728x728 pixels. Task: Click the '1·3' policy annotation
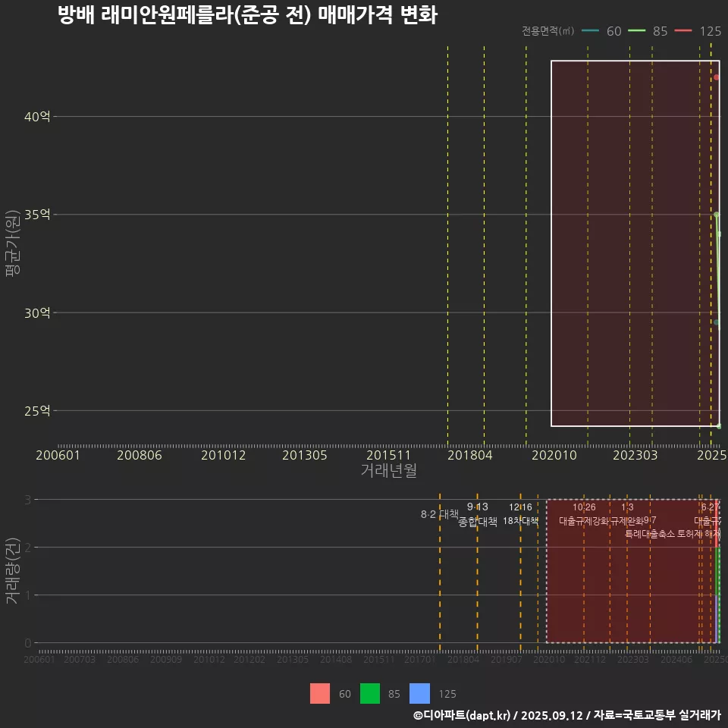pos(627,507)
